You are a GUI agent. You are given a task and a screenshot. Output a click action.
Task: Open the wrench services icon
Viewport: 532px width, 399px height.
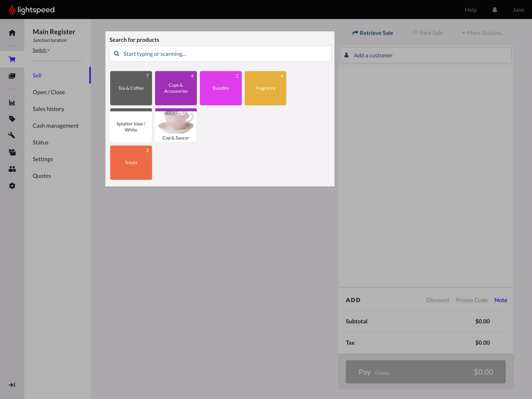tap(12, 135)
